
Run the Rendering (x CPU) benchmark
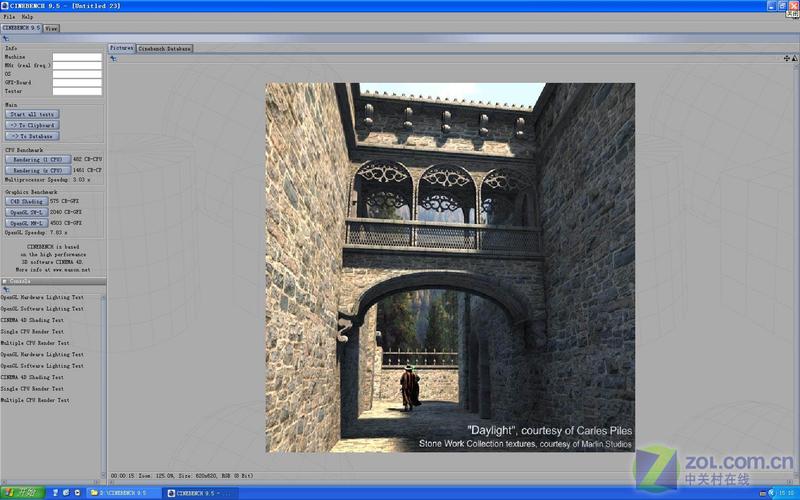point(38,170)
